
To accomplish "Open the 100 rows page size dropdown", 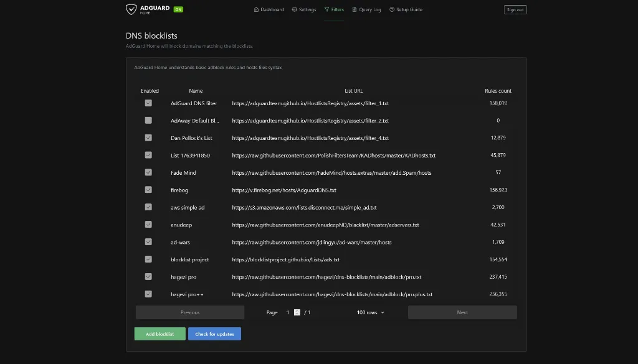I will tap(370, 312).
